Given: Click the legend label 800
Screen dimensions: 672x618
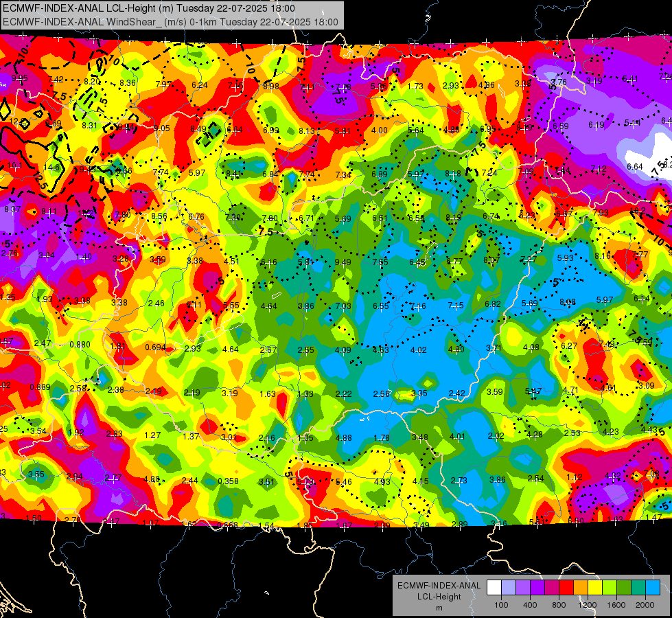Looking at the screenshot, I should pos(559,605).
